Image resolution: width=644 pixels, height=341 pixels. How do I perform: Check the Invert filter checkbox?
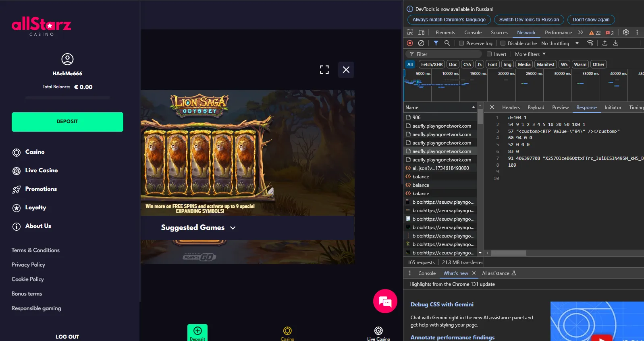coord(489,54)
